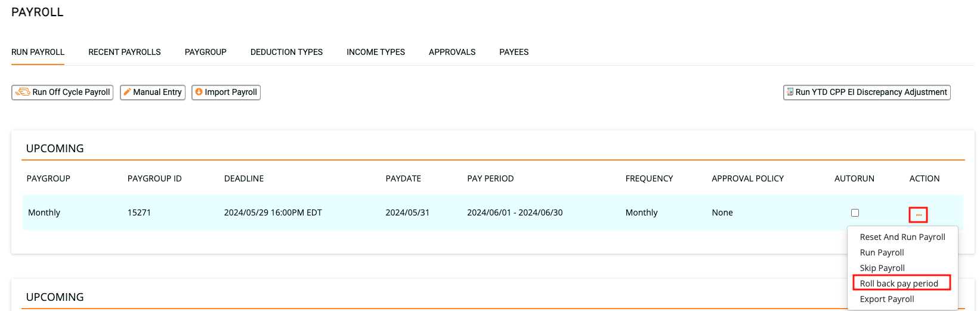Click the YTD CPP EI adjustment icon

(x=790, y=92)
